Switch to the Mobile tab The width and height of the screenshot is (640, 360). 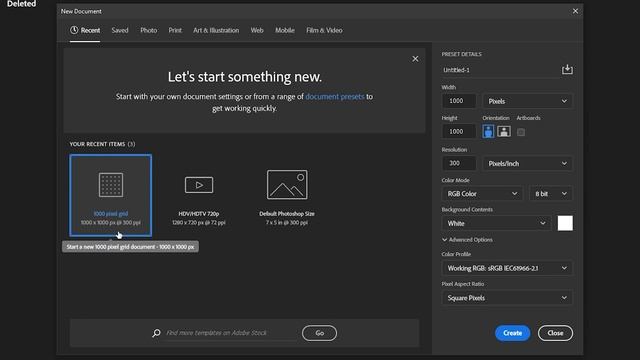285,30
